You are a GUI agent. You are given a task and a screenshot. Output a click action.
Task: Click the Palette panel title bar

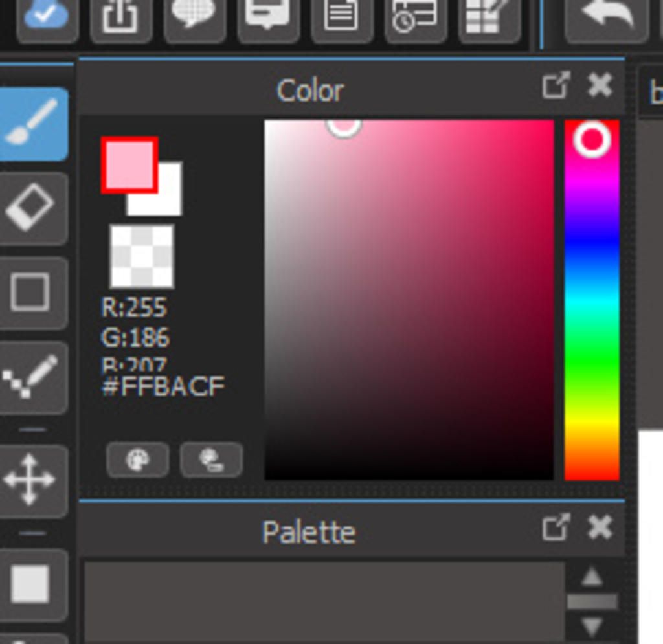click(x=309, y=531)
